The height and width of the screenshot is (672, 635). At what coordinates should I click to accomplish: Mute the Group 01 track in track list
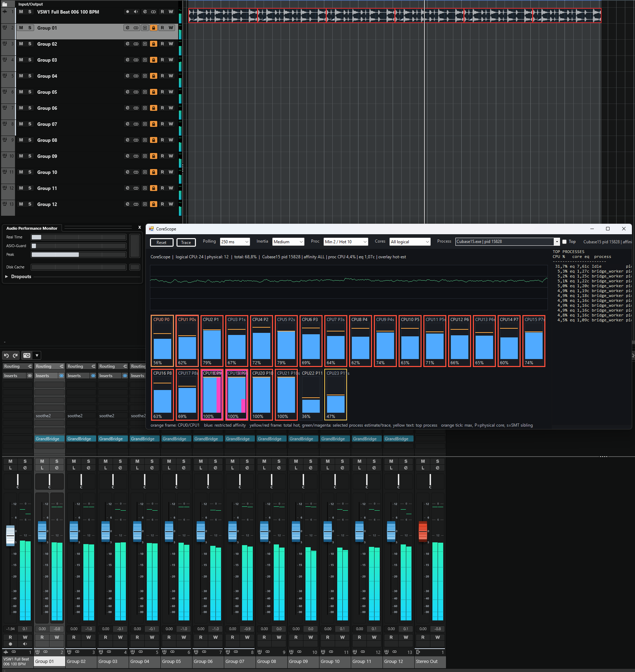(21, 28)
